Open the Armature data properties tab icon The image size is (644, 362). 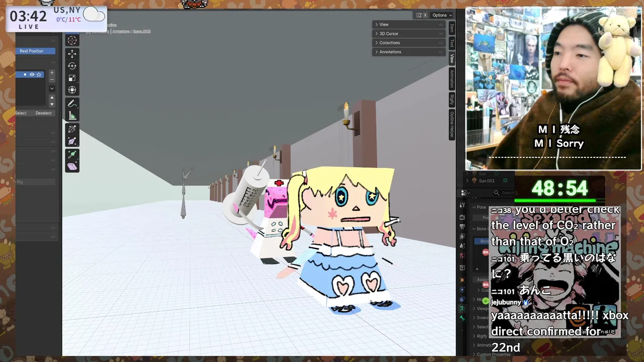coord(462,309)
